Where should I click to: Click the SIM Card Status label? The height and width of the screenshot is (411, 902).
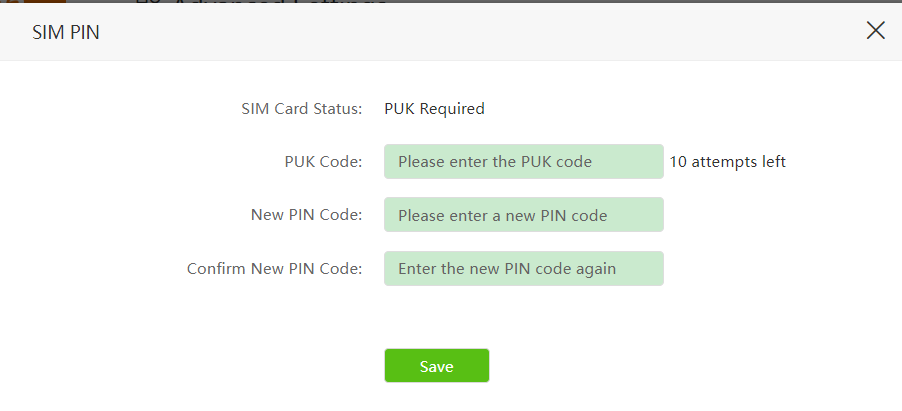pyautogui.click(x=301, y=109)
